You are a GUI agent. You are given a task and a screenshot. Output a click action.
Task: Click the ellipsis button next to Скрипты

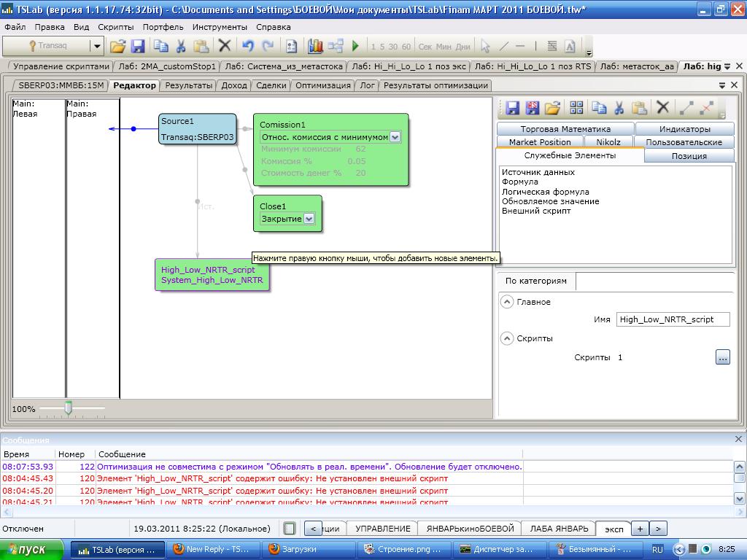[722, 357]
